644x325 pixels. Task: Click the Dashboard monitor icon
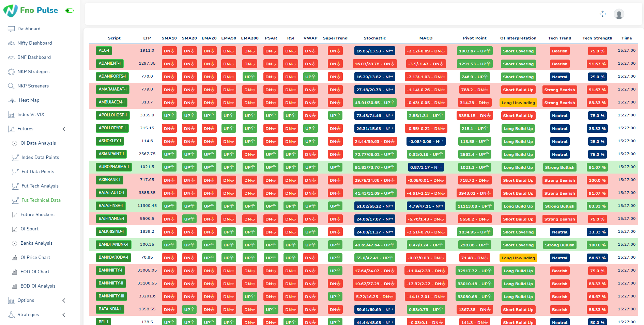point(11,29)
